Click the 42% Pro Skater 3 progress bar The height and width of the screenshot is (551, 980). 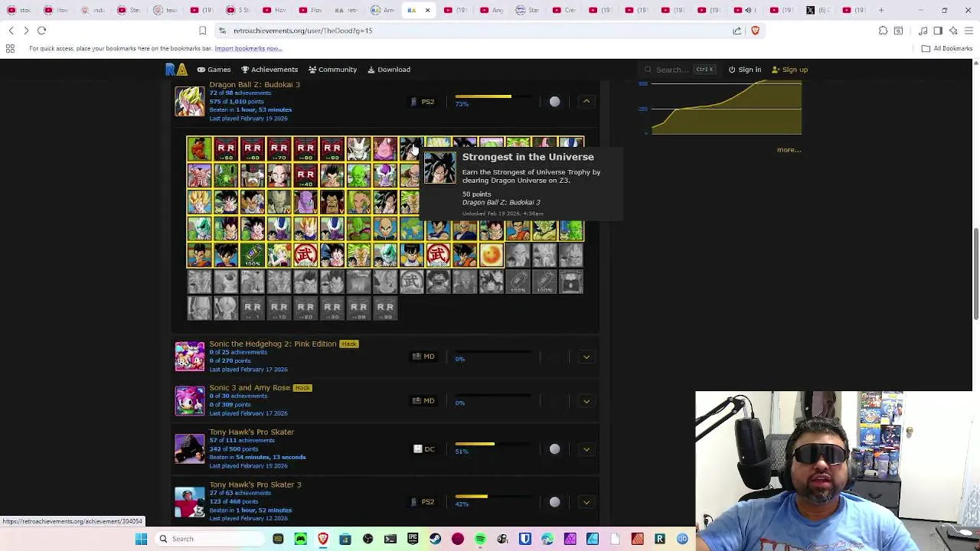493,497
